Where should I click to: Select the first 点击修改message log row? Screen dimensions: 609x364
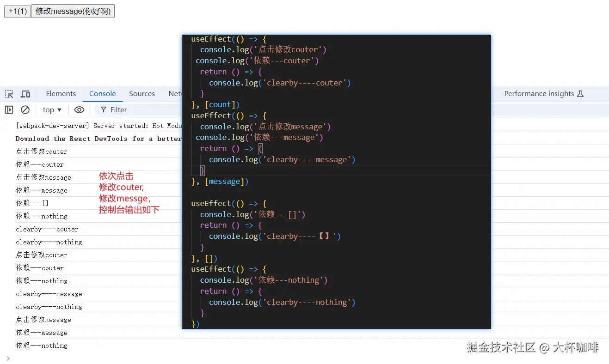pos(43,177)
